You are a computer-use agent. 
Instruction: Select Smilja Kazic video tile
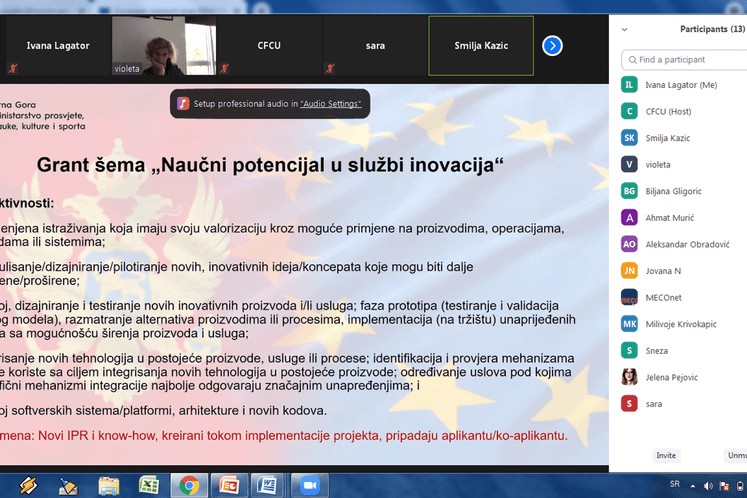[481, 46]
